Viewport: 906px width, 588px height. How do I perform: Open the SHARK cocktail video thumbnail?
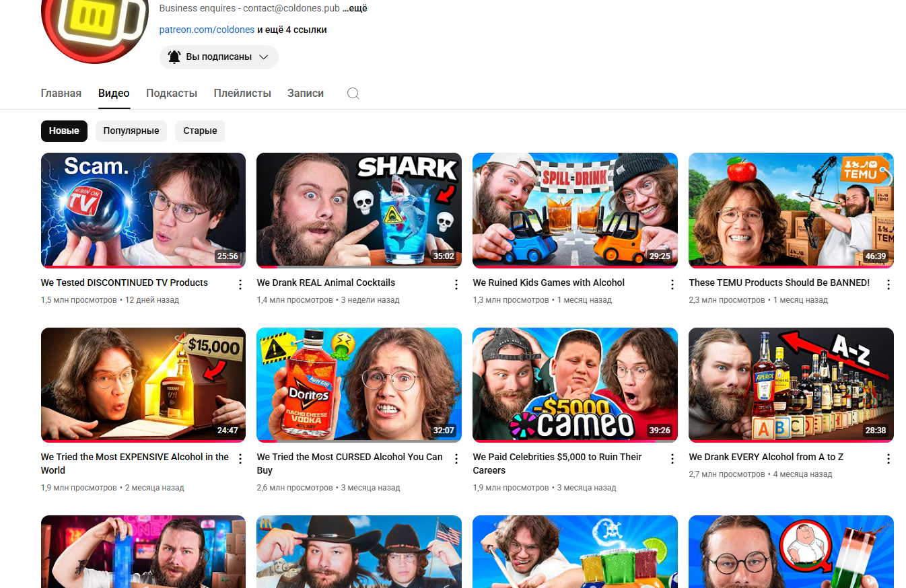coord(359,210)
